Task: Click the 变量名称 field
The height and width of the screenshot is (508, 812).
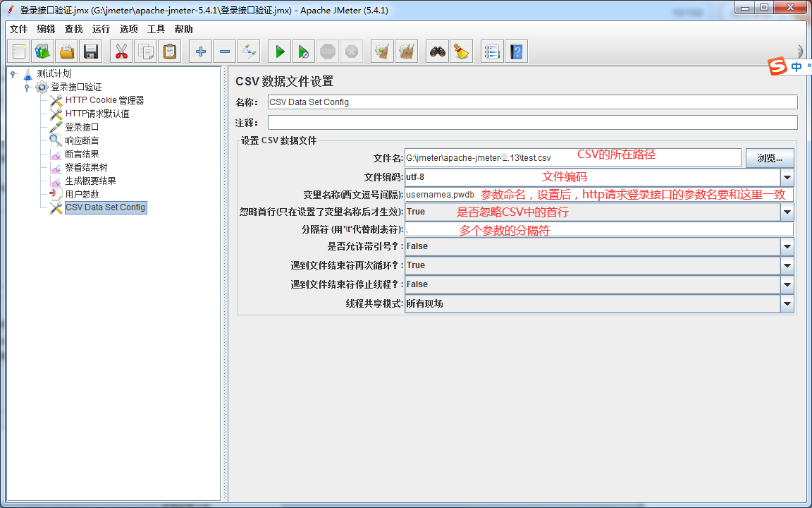Action: pyautogui.click(x=599, y=195)
